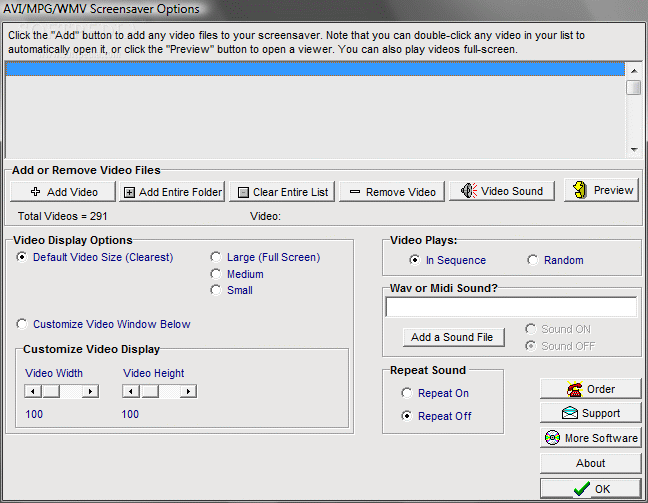Click the speaker icon on Video Sound
The height and width of the screenshot is (503, 648).
pos(469,191)
